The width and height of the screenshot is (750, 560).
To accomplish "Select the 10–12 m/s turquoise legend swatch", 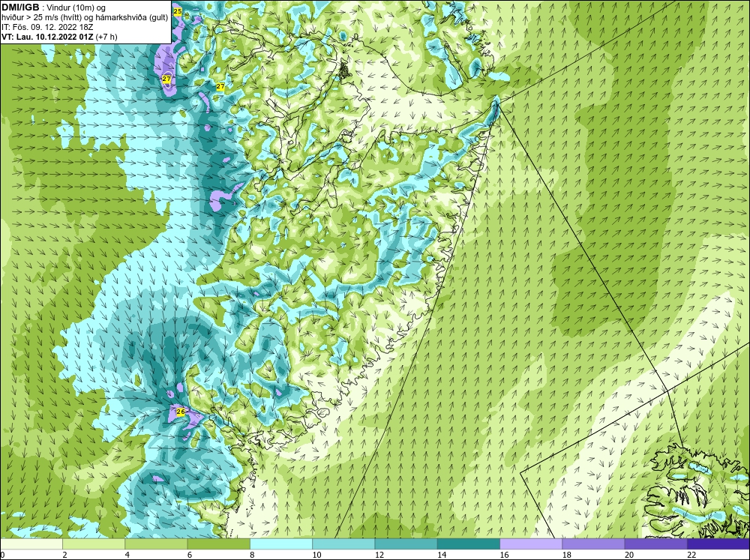I will [343, 544].
